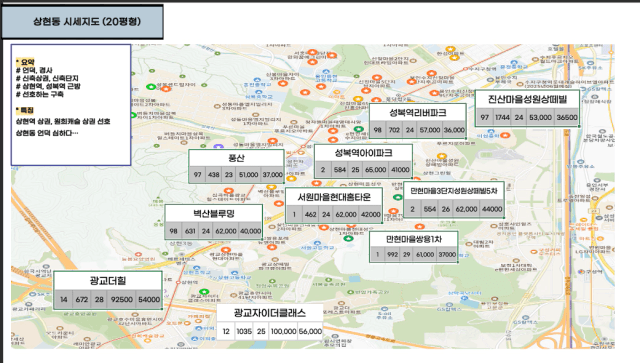The height and width of the screenshot is (363, 640).
Task: Click the green star marker below 서원마을현대홈타운 box
Action: click(x=348, y=238)
